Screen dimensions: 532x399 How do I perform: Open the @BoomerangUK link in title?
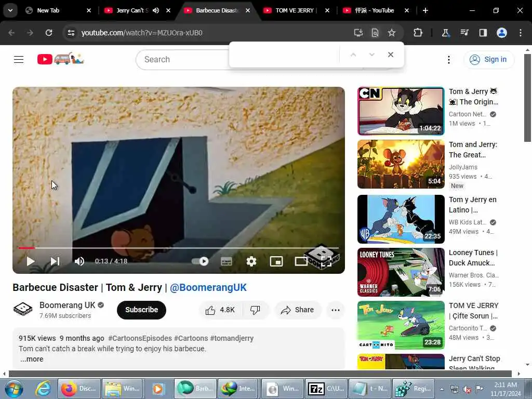click(x=208, y=287)
